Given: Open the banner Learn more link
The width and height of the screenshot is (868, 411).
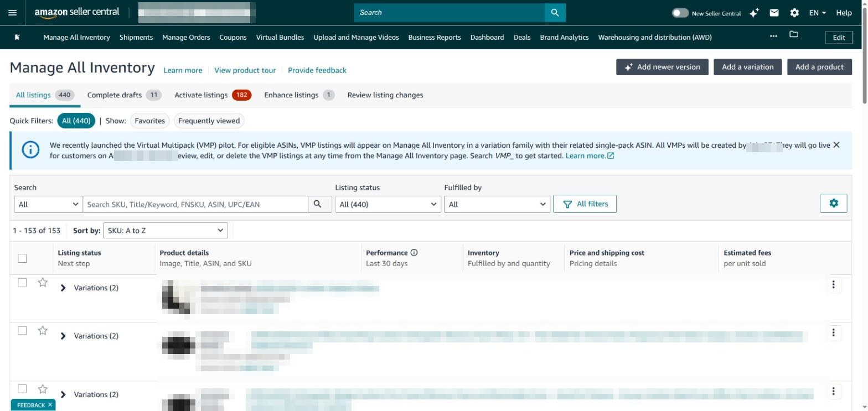Looking at the screenshot, I should point(590,155).
